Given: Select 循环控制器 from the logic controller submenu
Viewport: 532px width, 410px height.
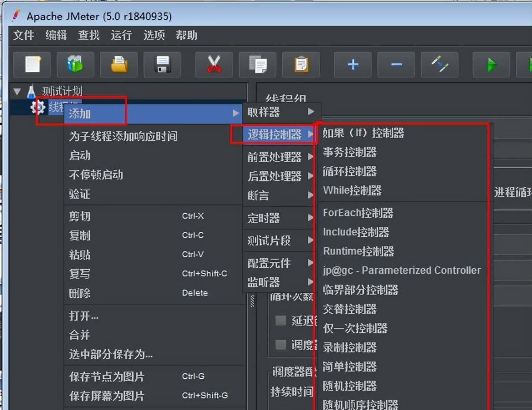Looking at the screenshot, I should [x=350, y=171].
